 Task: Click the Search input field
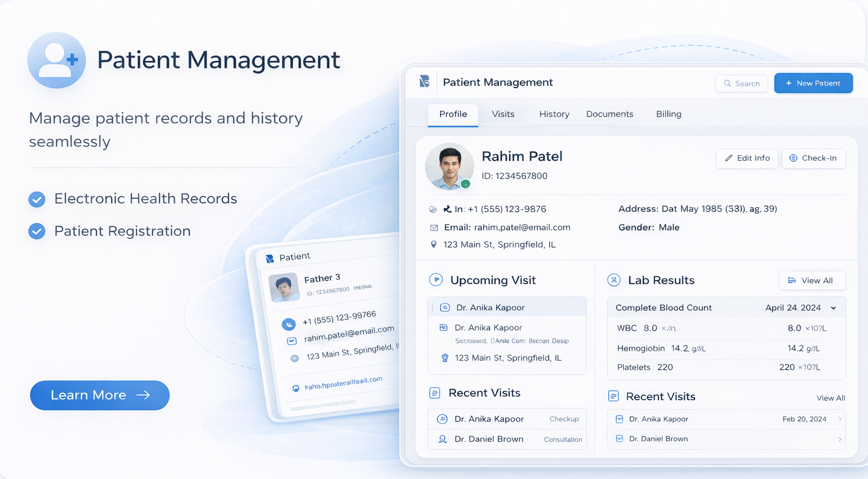pos(741,84)
